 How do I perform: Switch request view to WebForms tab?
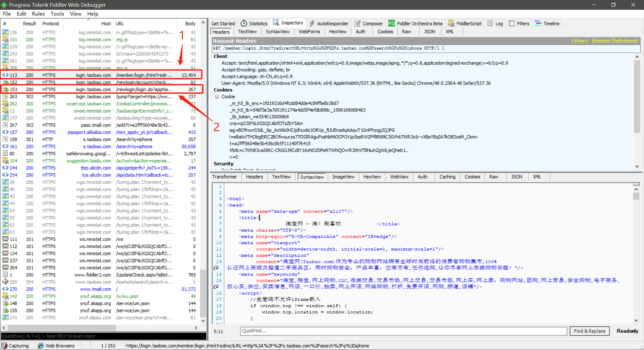point(309,32)
